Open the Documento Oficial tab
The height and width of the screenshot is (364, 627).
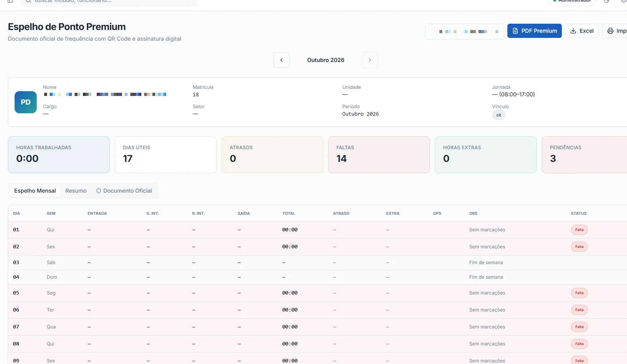click(x=124, y=191)
